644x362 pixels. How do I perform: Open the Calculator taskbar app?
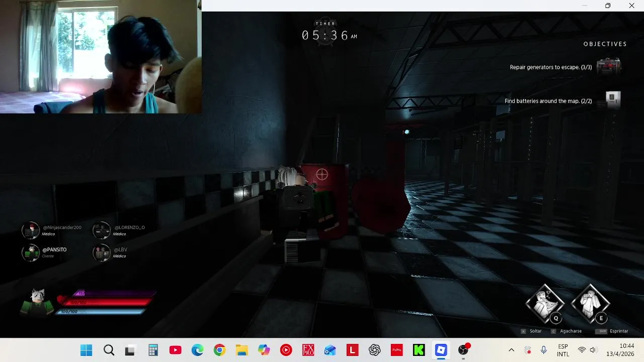click(x=153, y=350)
